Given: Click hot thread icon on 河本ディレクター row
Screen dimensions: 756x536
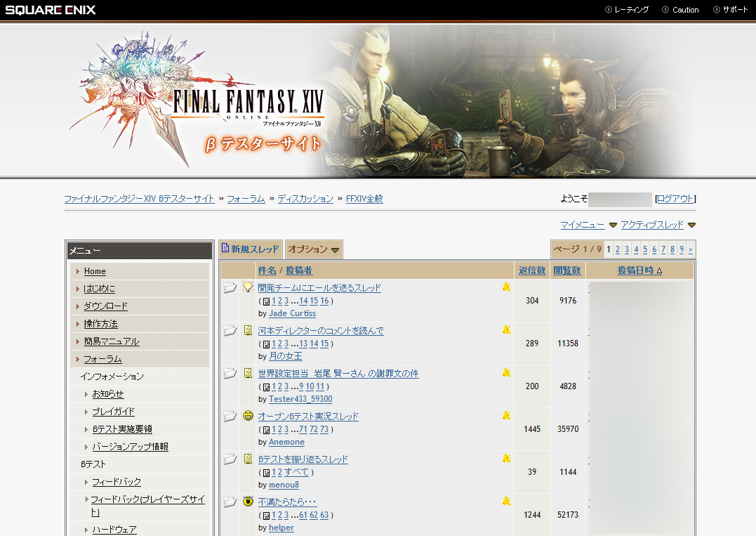Looking at the screenshot, I should pos(506,330).
